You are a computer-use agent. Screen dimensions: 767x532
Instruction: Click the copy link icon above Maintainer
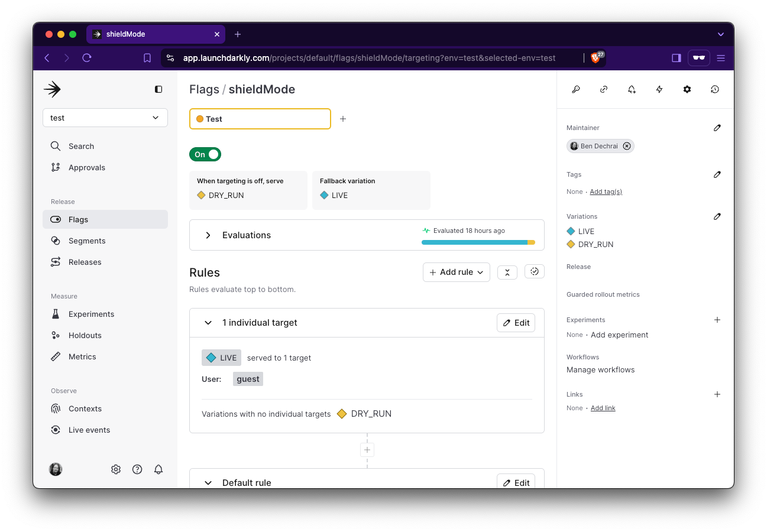(604, 89)
